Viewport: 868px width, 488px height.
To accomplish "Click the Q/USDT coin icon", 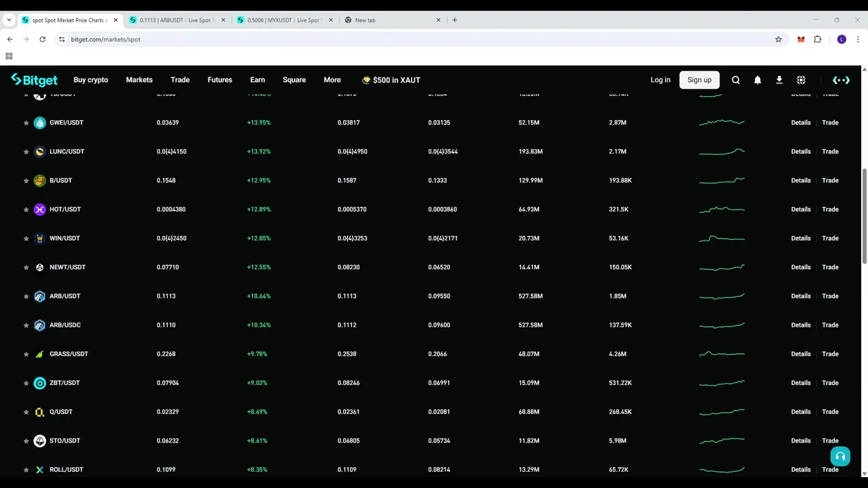I will (x=39, y=412).
